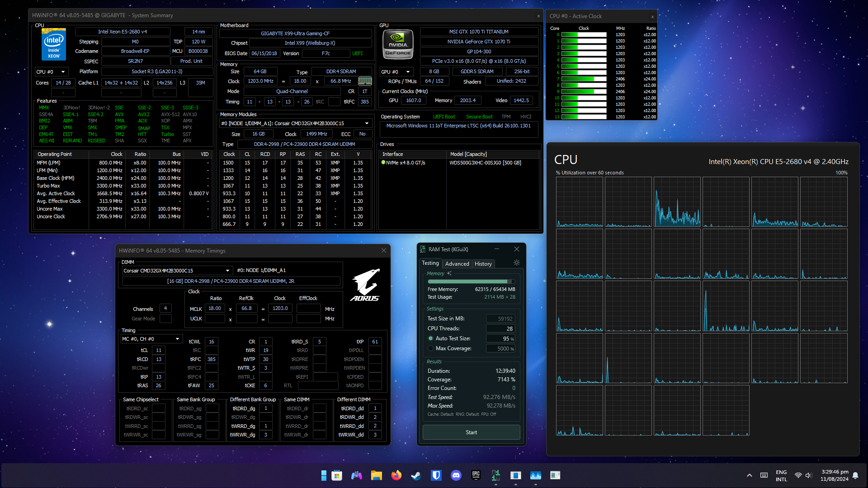Click Core 7 clock bar in Active Clock
The height and width of the screenshot is (488, 868).
click(584, 79)
